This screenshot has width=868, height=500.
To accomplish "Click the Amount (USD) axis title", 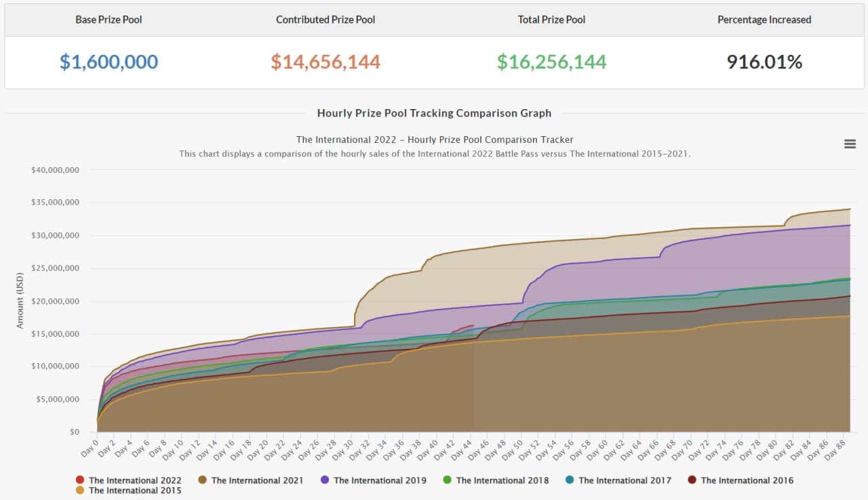I will (x=20, y=300).
